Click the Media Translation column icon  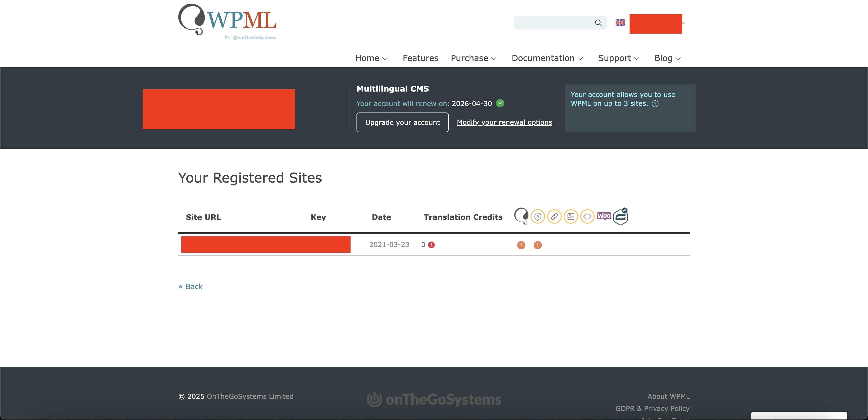571,216
